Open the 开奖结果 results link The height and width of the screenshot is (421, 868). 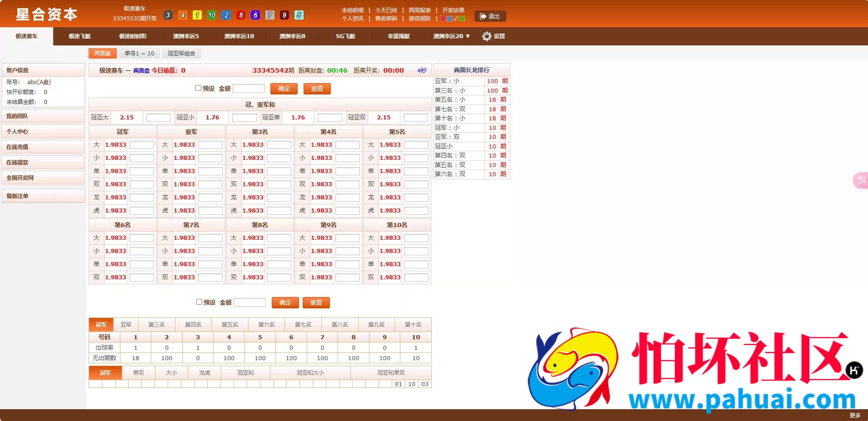[453, 10]
